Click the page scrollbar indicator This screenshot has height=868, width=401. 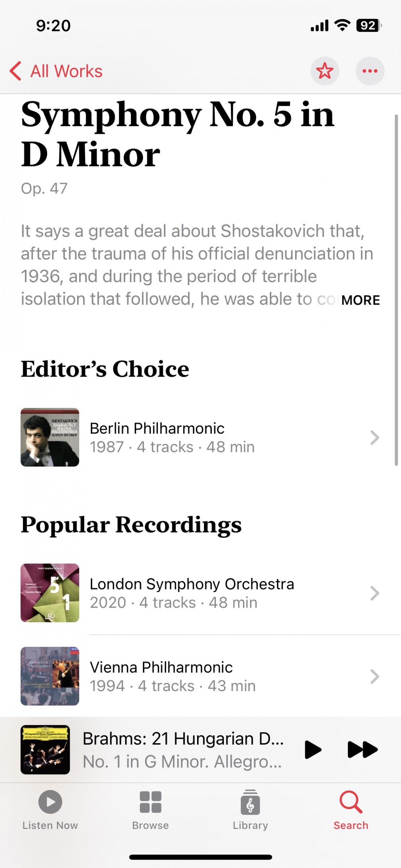coord(396,289)
